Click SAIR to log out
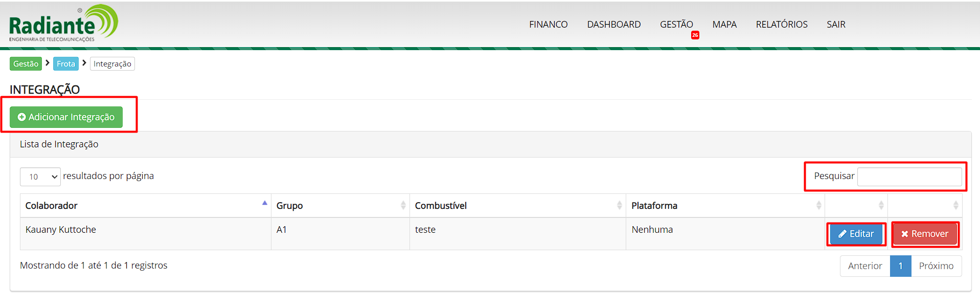The width and height of the screenshot is (980, 307). pyautogui.click(x=836, y=25)
